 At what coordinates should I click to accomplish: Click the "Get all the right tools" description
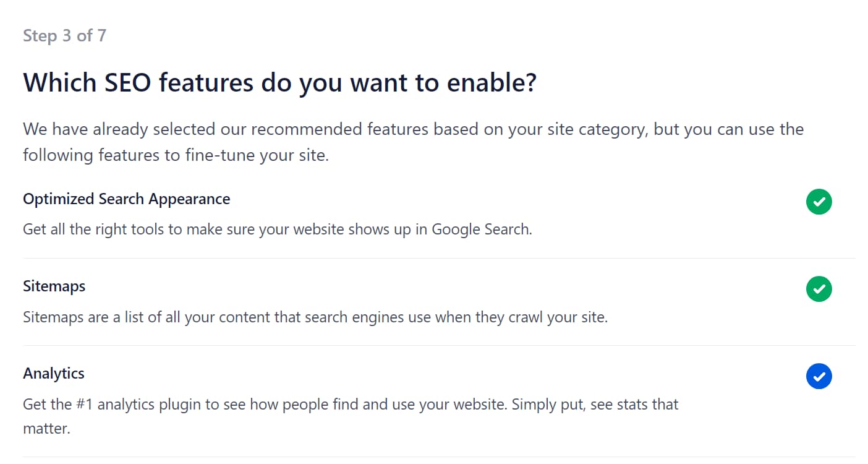pos(277,230)
